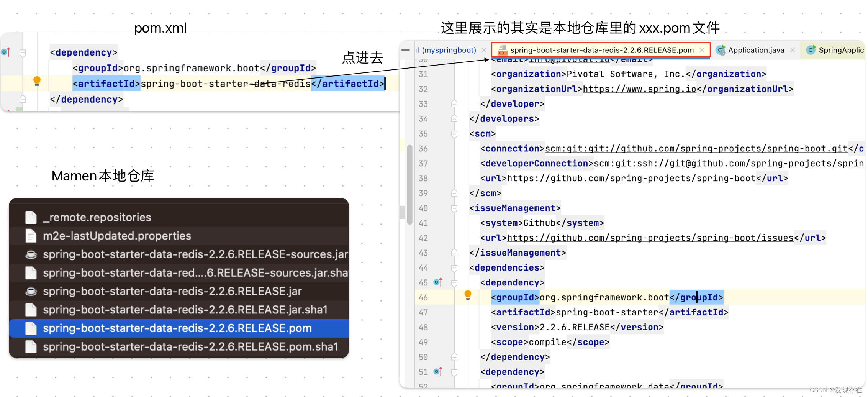The width and height of the screenshot is (868, 397).
Task: Click the minimize dash left of editor tabs
Action: point(406,50)
